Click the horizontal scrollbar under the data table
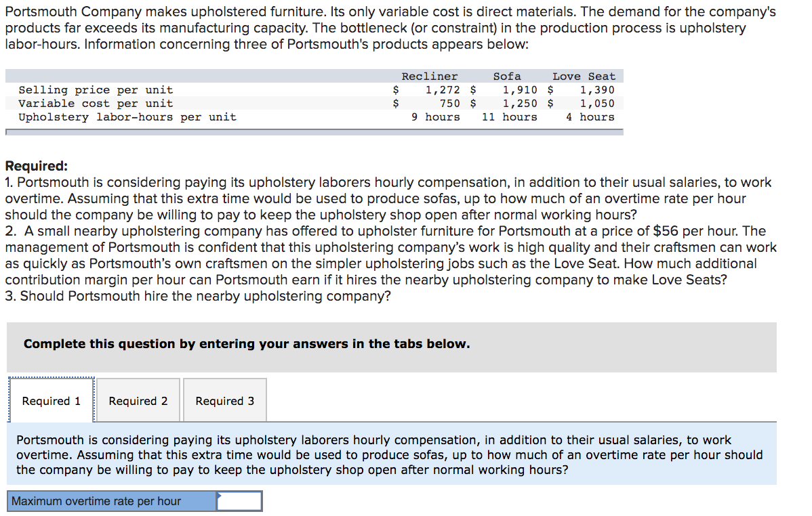Screen dimensions: 812x516 pyautogui.click(x=314, y=132)
